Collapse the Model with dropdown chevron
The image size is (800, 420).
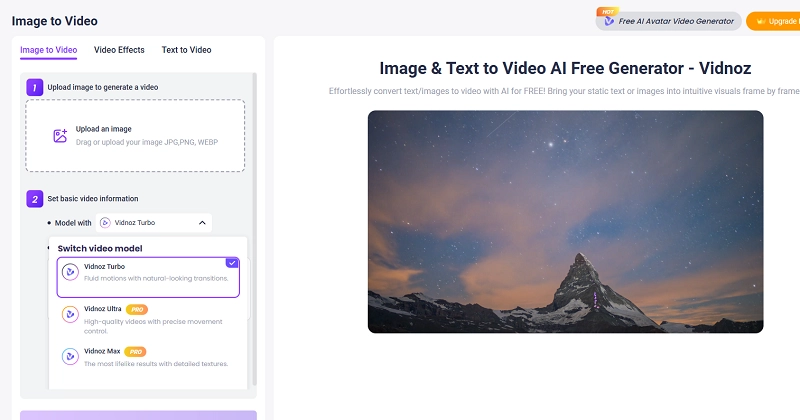[x=202, y=223]
